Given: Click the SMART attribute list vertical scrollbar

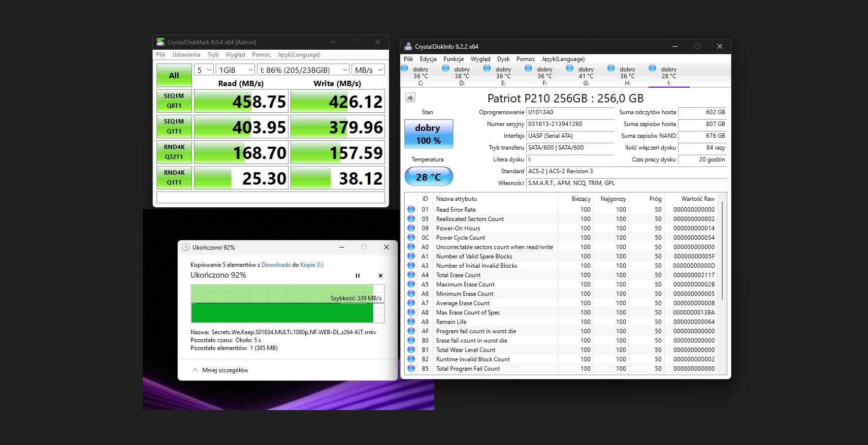Looking at the screenshot, I should point(722,251).
